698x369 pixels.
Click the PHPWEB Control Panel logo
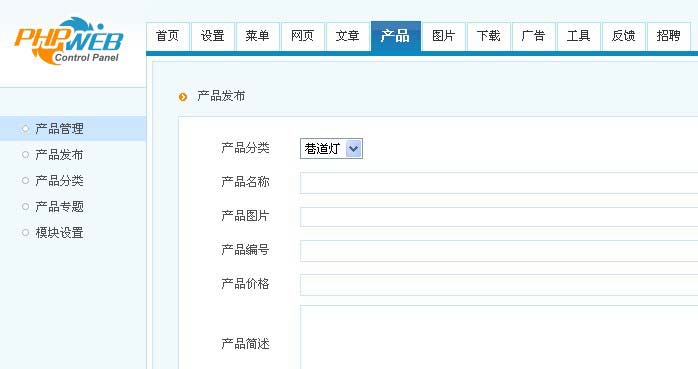tap(69, 41)
